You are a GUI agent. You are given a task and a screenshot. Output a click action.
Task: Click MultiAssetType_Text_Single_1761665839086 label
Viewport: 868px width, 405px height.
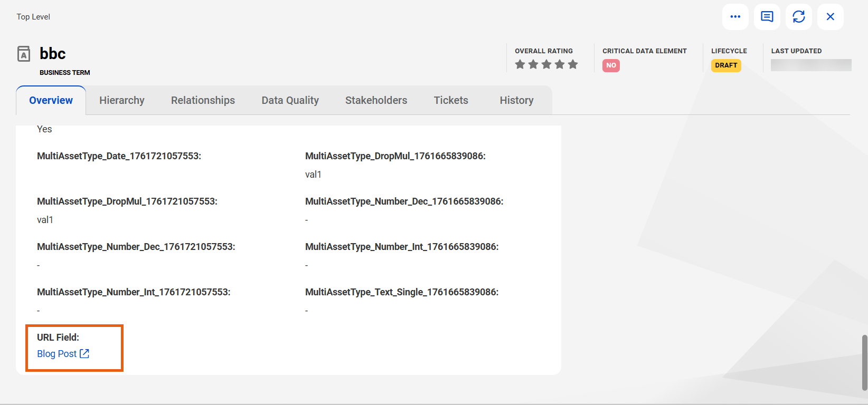(401, 292)
